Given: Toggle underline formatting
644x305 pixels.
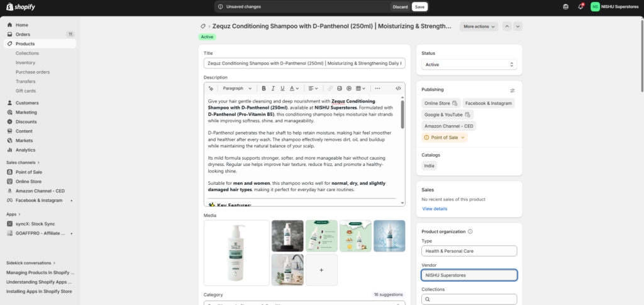Looking at the screenshot, I should (x=282, y=88).
